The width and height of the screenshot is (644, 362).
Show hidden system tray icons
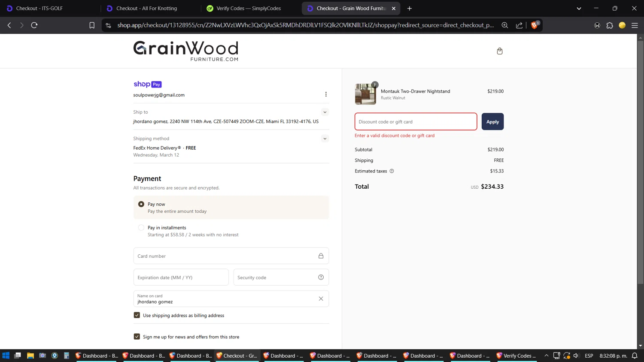point(546,356)
